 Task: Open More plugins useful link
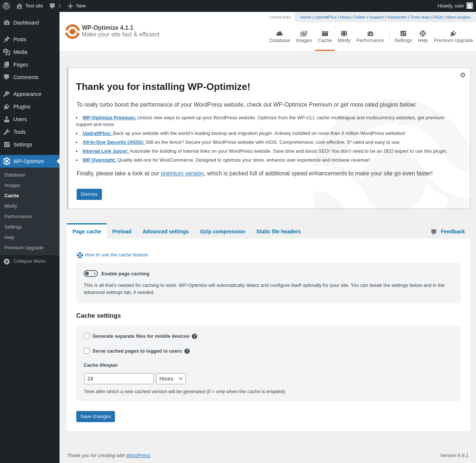tap(459, 17)
